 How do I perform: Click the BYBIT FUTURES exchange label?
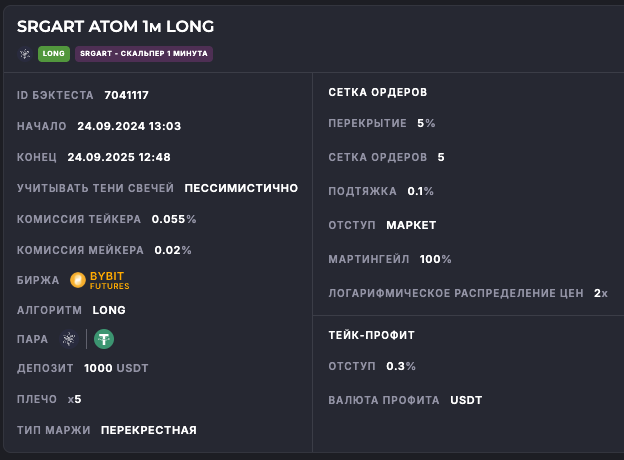click(109, 280)
